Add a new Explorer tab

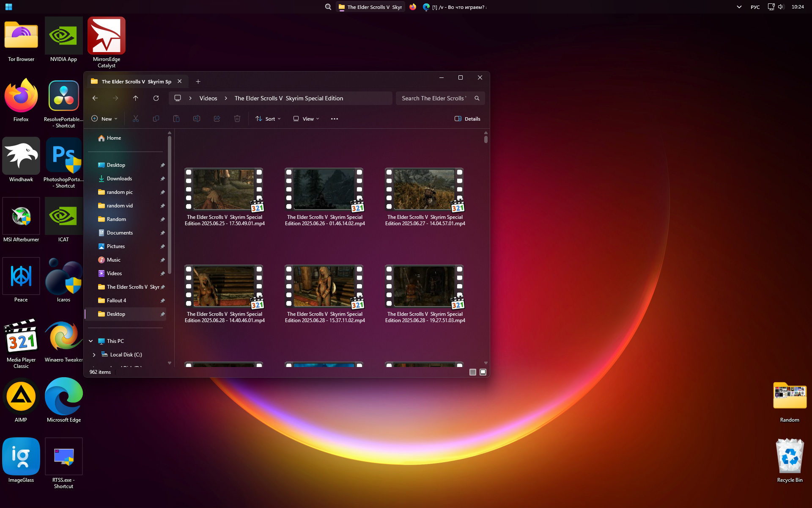(198, 82)
